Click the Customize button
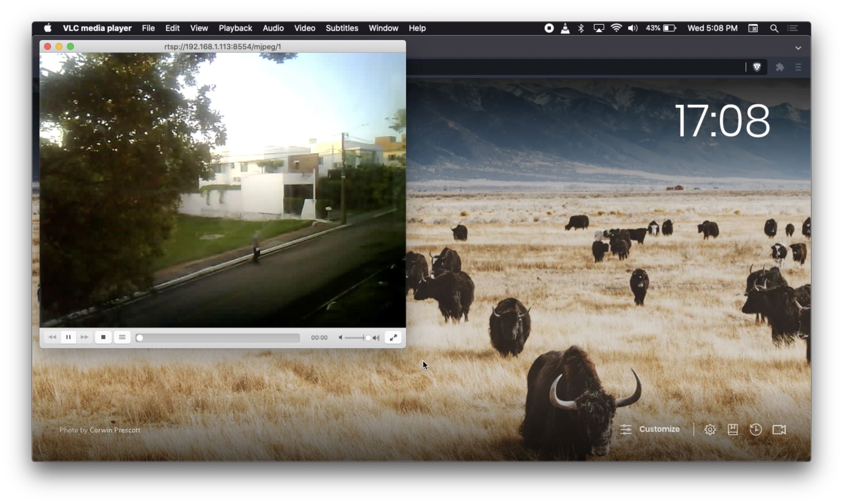Screen dimensions: 843x504 (650, 429)
